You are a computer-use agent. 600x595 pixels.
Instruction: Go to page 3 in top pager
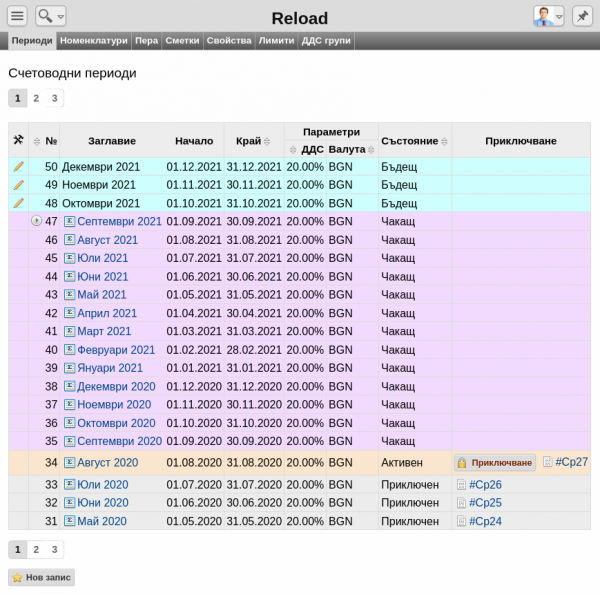click(x=54, y=98)
